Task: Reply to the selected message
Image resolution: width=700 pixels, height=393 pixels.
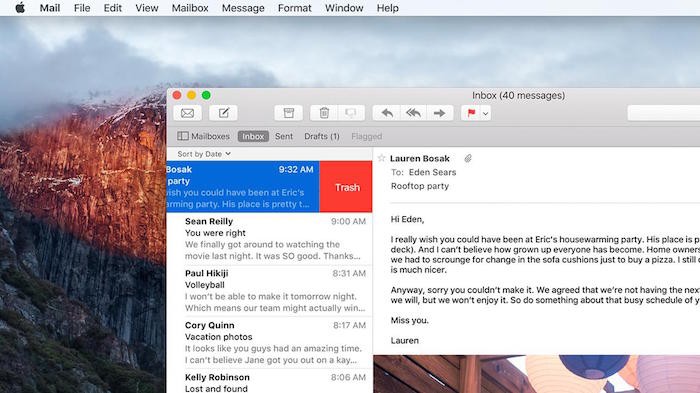Action: click(x=387, y=113)
